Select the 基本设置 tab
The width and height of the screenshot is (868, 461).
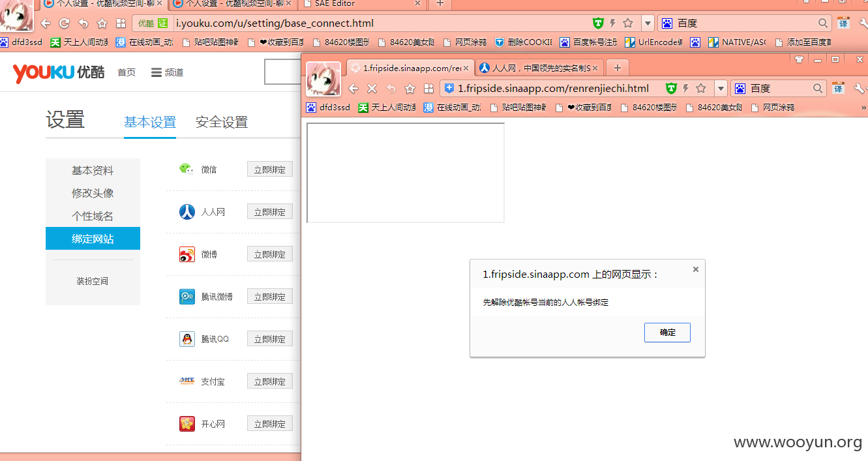[150, 122]
